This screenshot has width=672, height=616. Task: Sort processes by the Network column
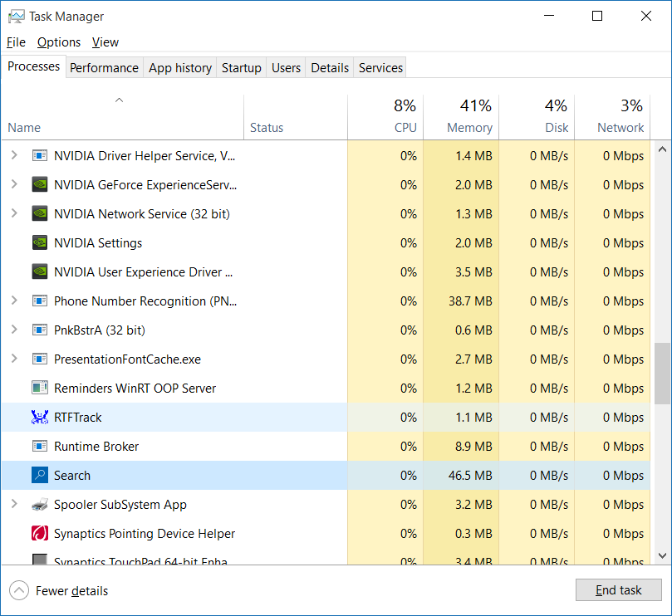click(x=612, y=117)
